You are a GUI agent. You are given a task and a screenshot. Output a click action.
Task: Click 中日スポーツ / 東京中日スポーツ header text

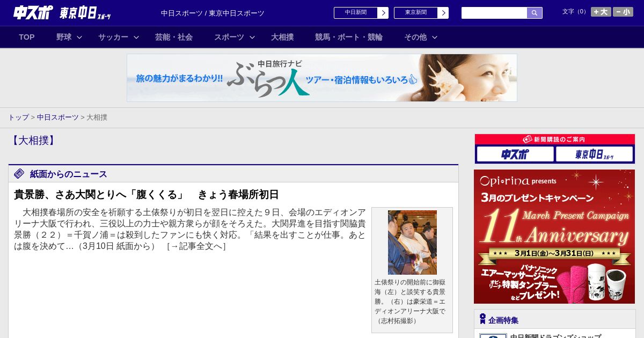coord(213,13)
